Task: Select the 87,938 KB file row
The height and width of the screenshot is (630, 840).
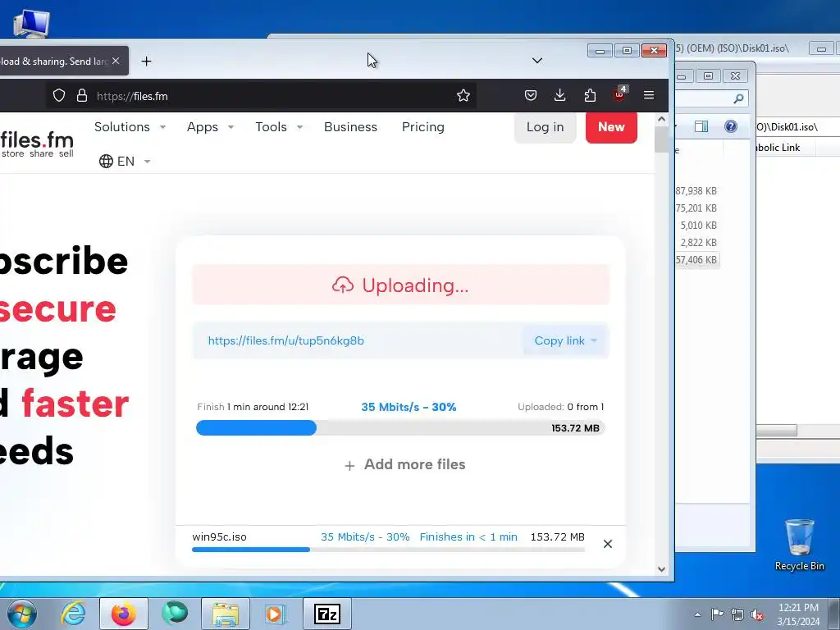Action: point(696,190)
